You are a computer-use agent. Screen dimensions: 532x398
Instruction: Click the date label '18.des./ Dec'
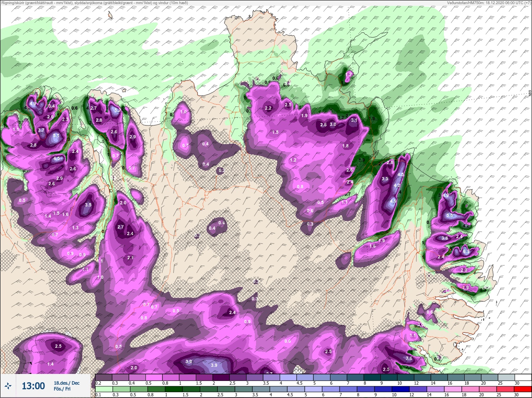coord(66,383)
